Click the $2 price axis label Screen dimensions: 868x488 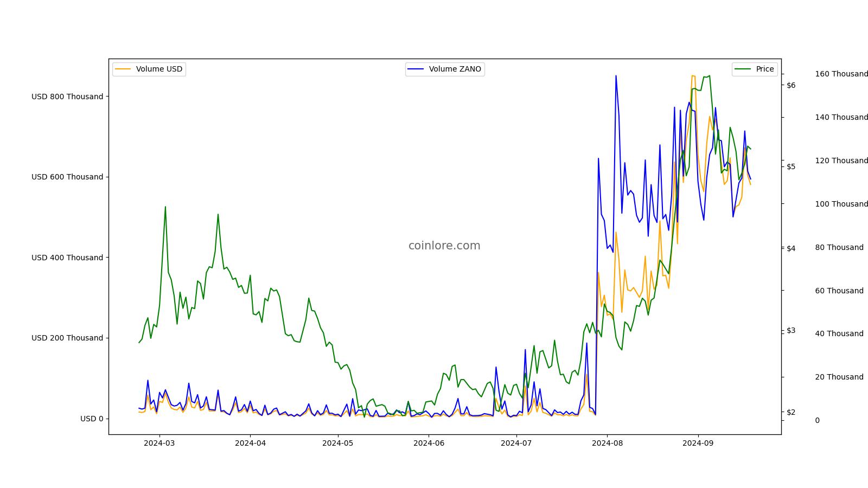pos(791,412)
